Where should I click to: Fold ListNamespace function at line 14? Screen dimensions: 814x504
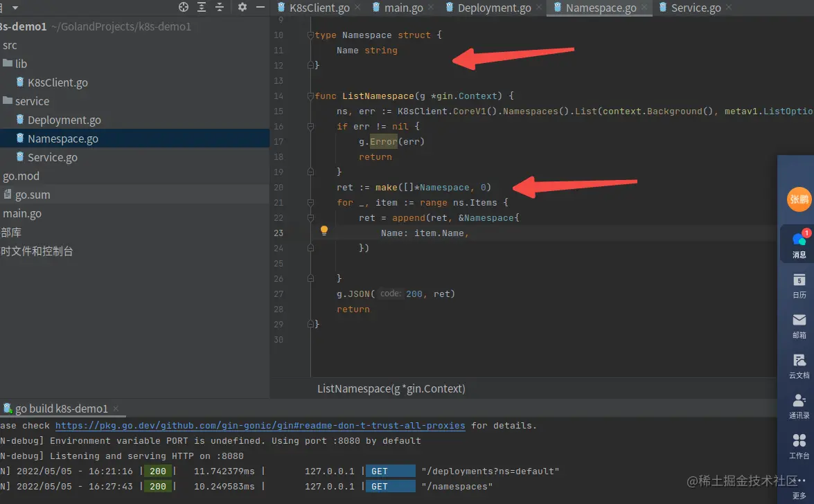pos(310,96)
